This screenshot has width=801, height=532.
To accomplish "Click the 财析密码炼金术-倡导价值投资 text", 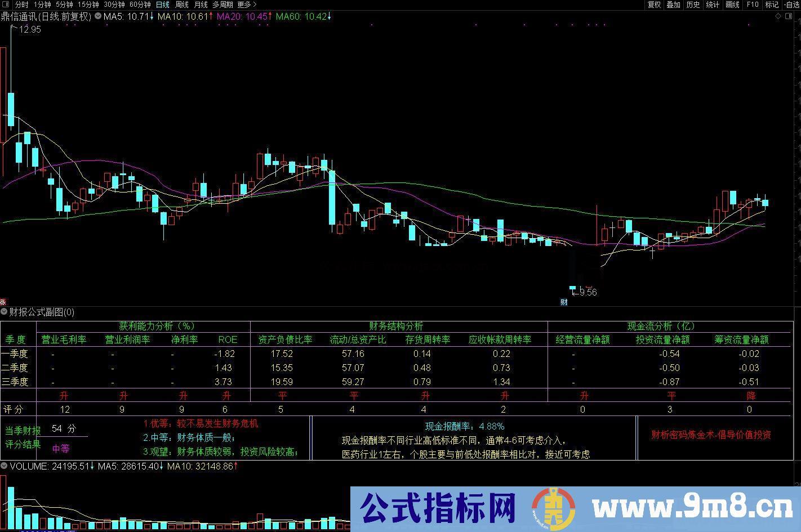I will [711, 435].
